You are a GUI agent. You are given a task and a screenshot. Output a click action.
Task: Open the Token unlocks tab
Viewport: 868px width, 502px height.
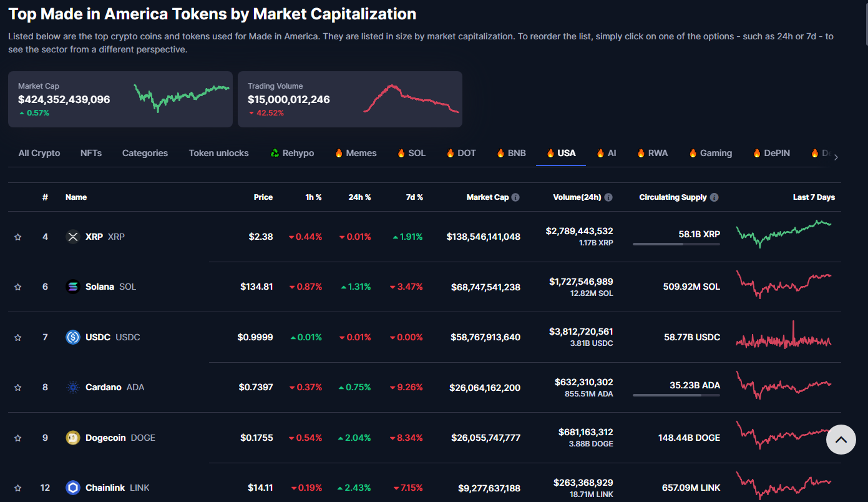coord(218,153)
